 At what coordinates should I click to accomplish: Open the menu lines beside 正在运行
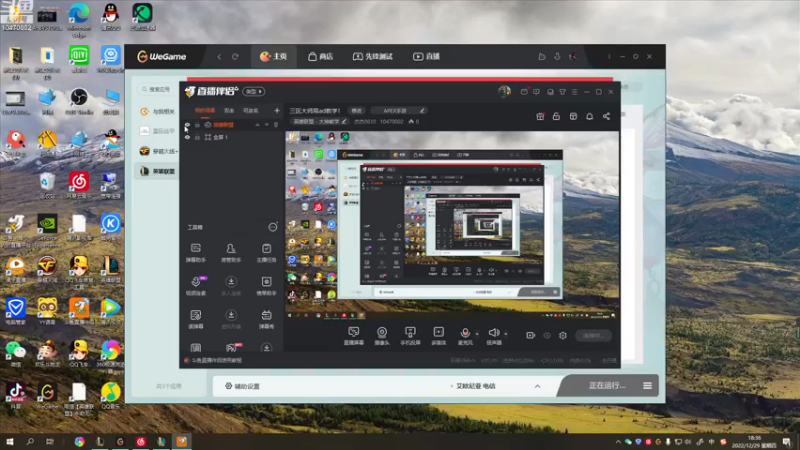[x=647, y=386]
